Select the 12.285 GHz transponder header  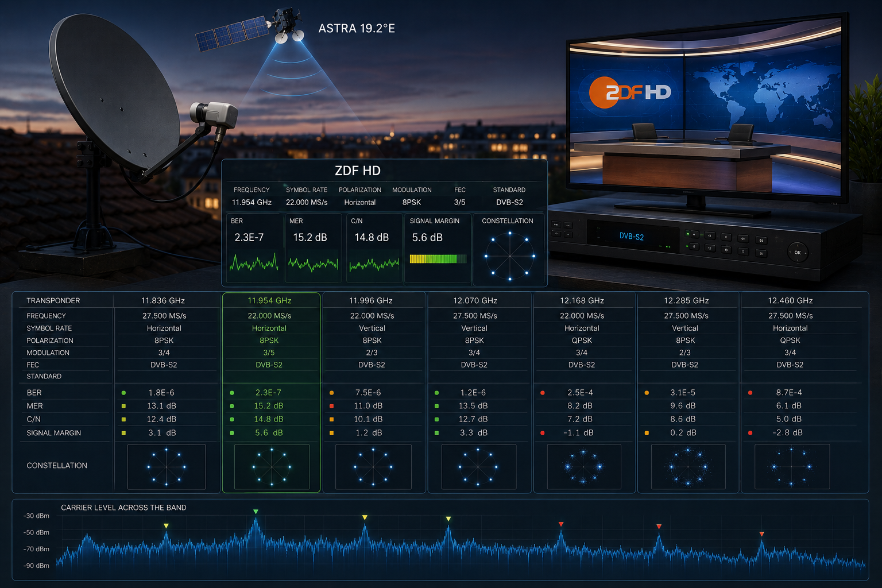pyautogui.click(x=686, y=300)
